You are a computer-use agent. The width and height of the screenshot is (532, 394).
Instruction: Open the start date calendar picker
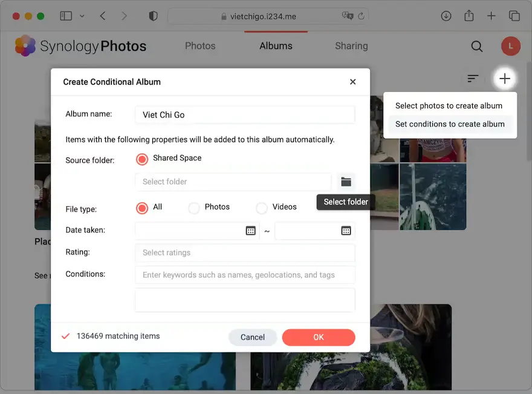point(250,231)
